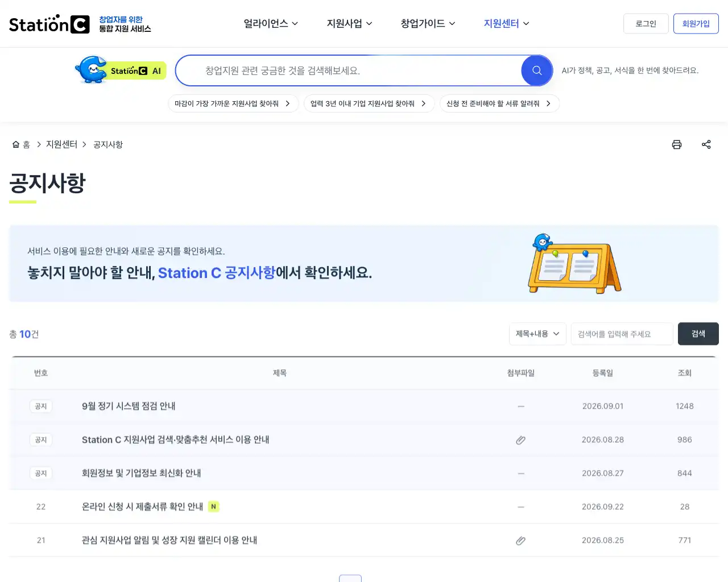The image size is (728, 582).
Task: Click the 공지 badge on the 9월 정기 시스템 점검 row
Action: (x=41, y=406)
